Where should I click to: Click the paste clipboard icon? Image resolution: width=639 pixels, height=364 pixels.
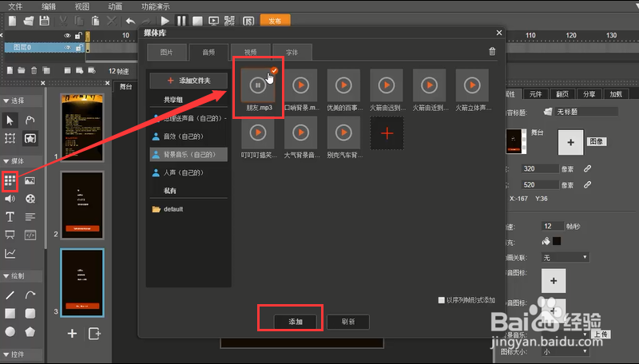click(x=95, y=21)
